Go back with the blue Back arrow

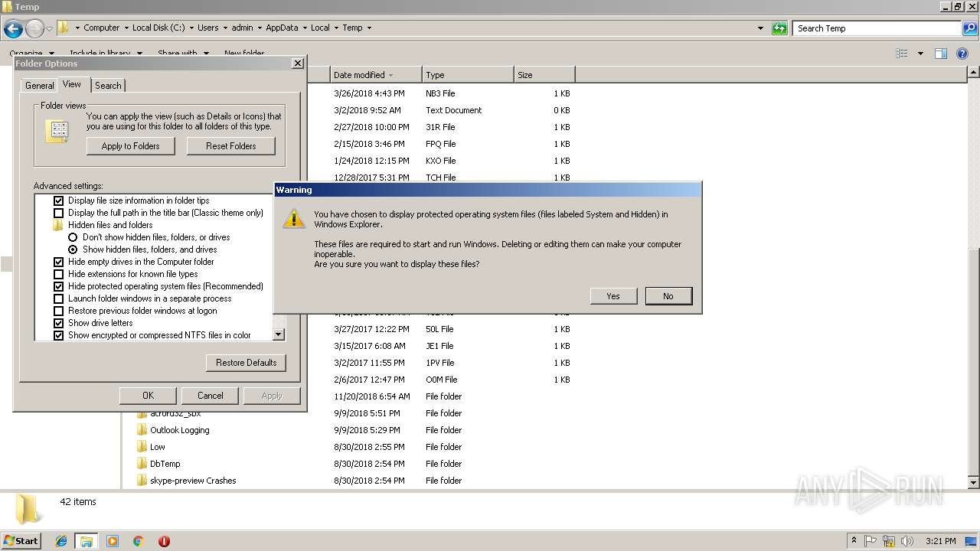13,29
